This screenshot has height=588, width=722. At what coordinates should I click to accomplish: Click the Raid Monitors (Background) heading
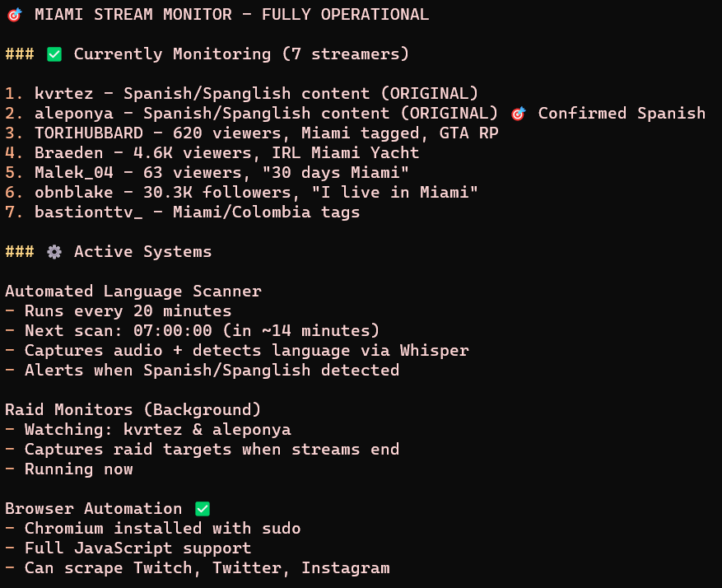click(133, 410)
